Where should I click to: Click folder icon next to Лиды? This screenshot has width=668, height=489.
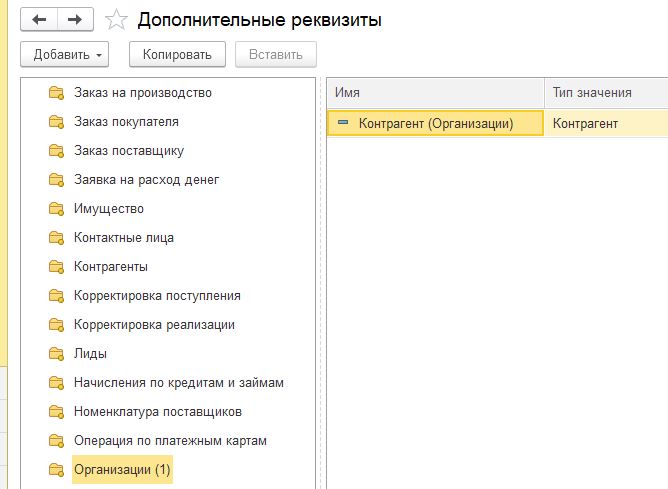[56, 354]
